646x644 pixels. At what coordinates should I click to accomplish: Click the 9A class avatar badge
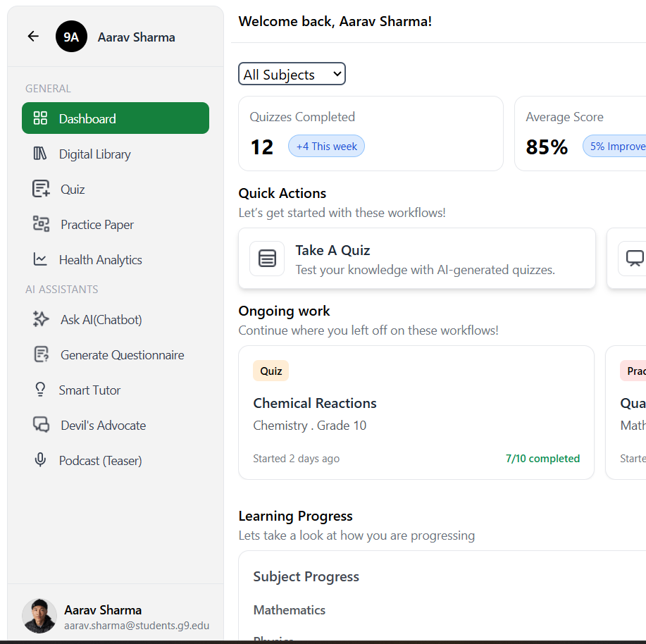(71, 37)
